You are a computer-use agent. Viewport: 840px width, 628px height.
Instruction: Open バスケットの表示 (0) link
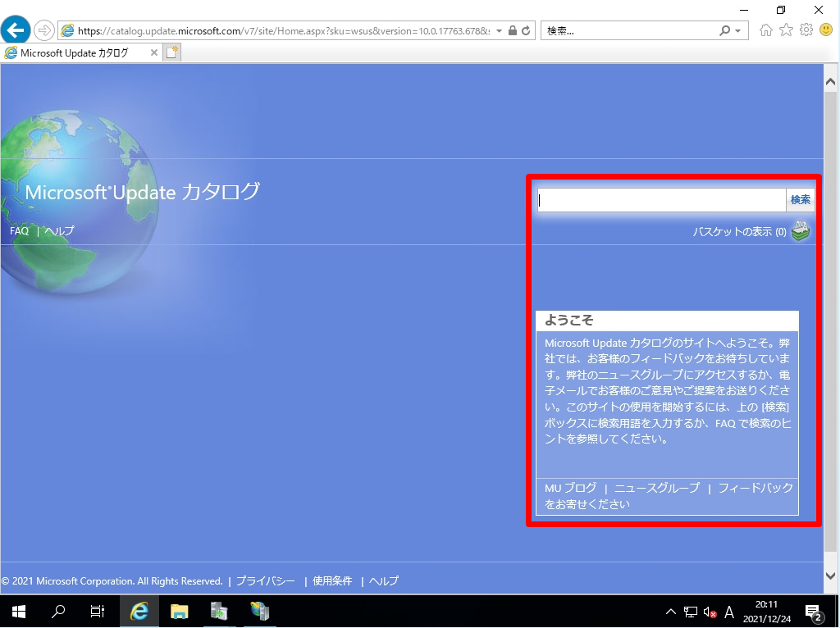pyautogui.click(x=739, y=232)
